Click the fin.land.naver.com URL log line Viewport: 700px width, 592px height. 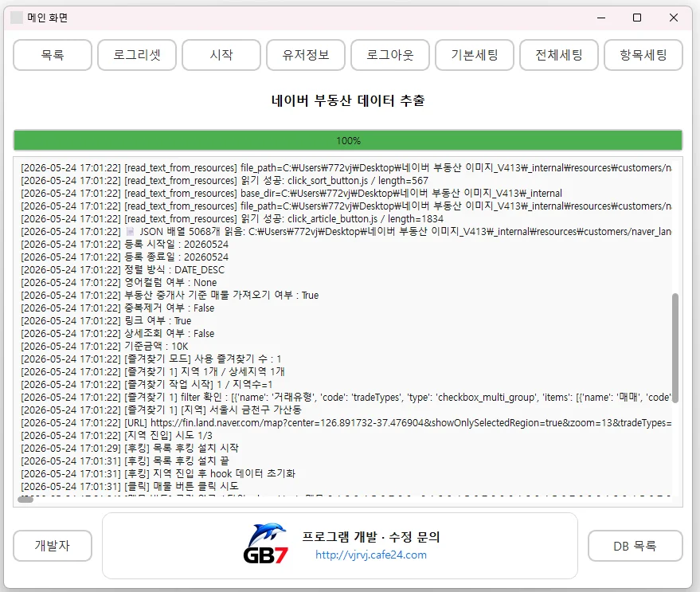(x=346, y=422)
